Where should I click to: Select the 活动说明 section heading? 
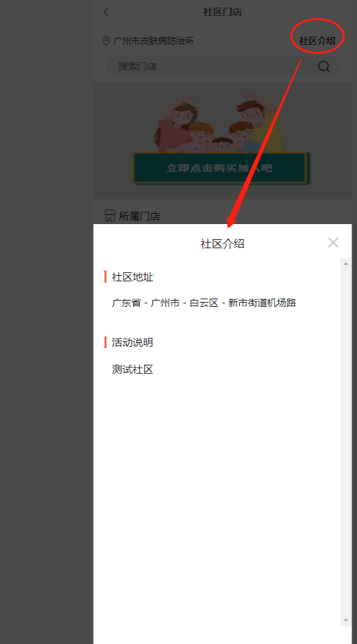[x=132, y=343]
